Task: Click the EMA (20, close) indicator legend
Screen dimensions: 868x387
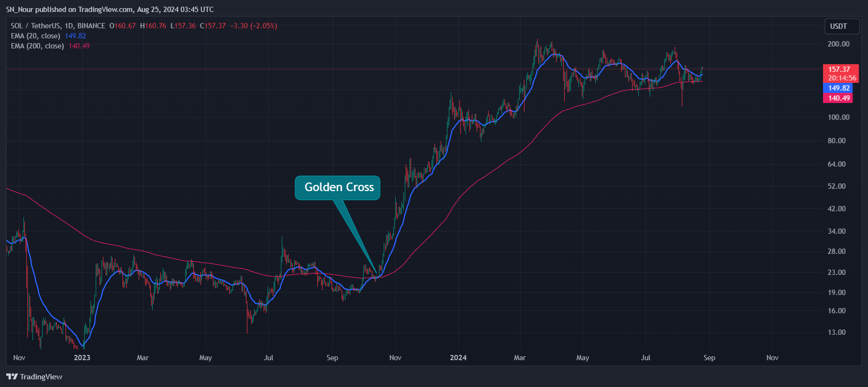Action: click(x=35, y=36)
